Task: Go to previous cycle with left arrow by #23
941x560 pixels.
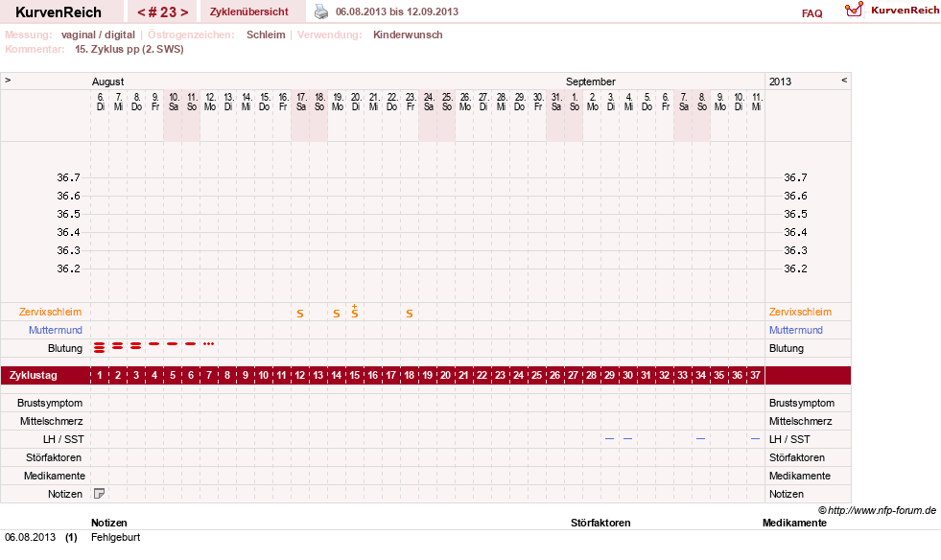Action: (142, 12)
